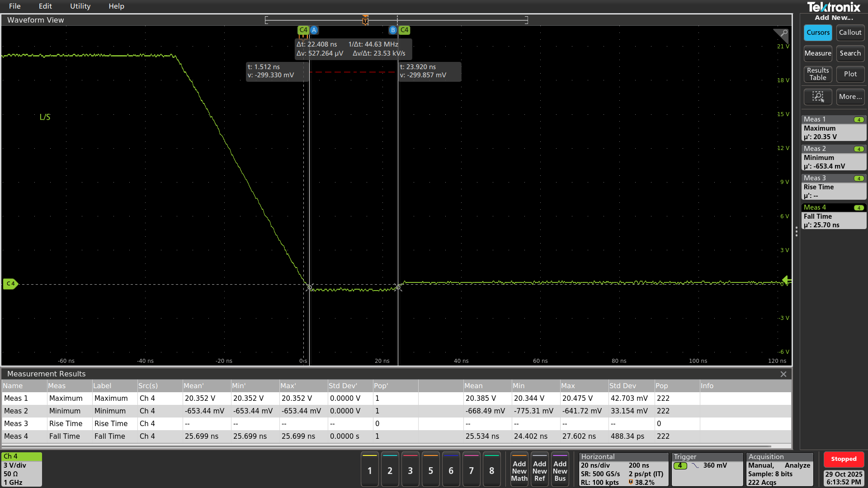Turn on channel 1
Image resolution: width=868 pixels, height=488 pixels.
click(369, 470)
